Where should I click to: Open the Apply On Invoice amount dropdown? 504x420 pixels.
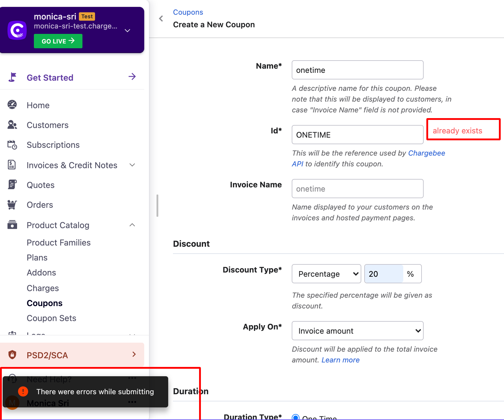pos(357,331)
